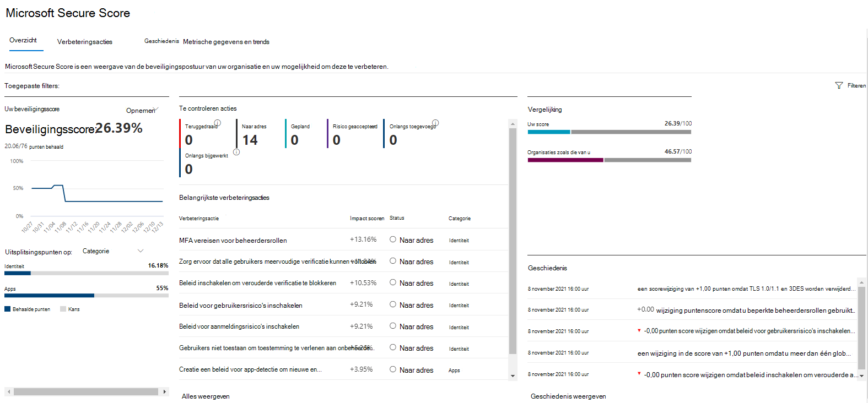Sort by Status column header
The image size is (868, 403).
(397, 218)
